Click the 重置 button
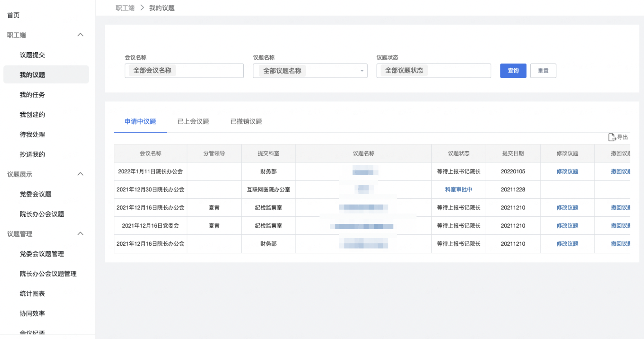Image resolution: width=644 pixels, height=339 pixels. (x=543, y=71)
